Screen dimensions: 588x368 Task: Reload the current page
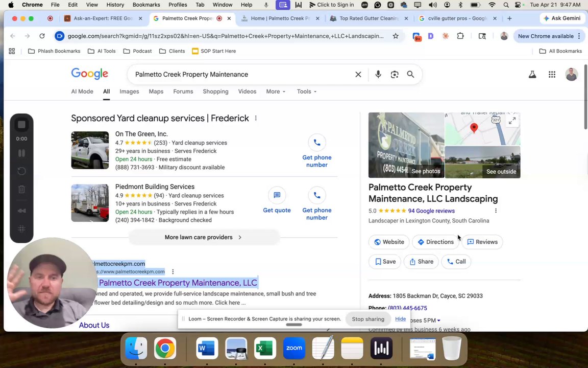(x=42, y=36)
